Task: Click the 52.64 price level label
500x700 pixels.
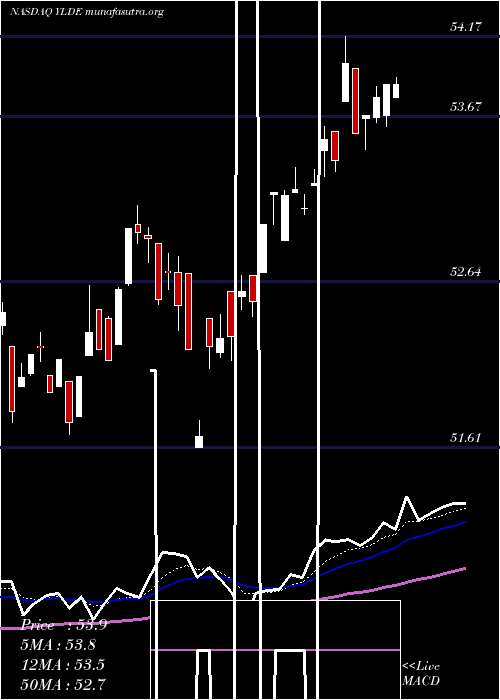Action: pyautogui.click(x=466, y=271)
